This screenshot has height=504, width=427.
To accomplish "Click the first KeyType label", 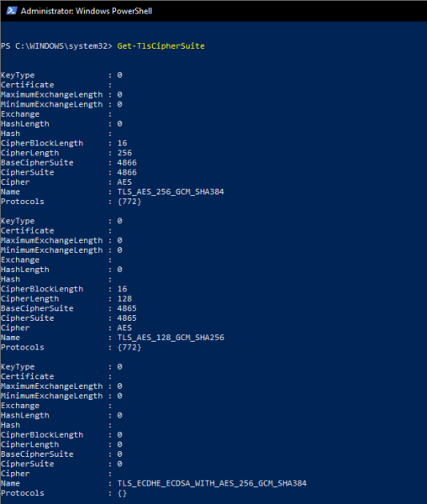I will [18, 76].
